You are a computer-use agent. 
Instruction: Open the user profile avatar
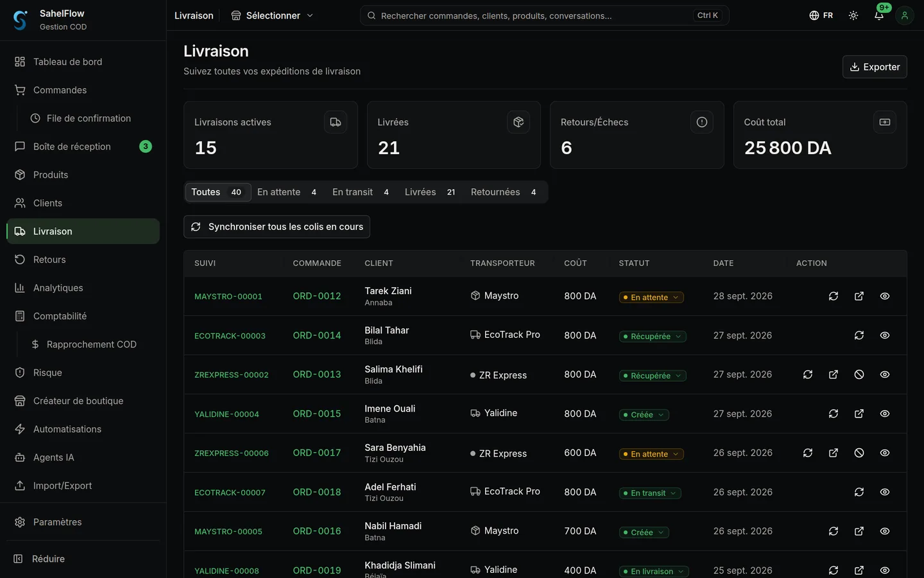pyautogui.click(x=905, y=15)
